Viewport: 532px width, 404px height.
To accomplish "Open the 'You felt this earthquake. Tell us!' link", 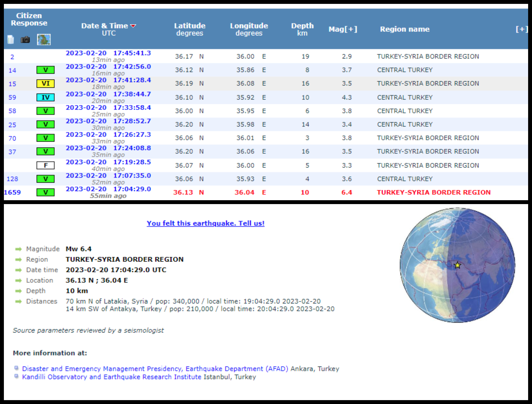I will pos(205,223).
